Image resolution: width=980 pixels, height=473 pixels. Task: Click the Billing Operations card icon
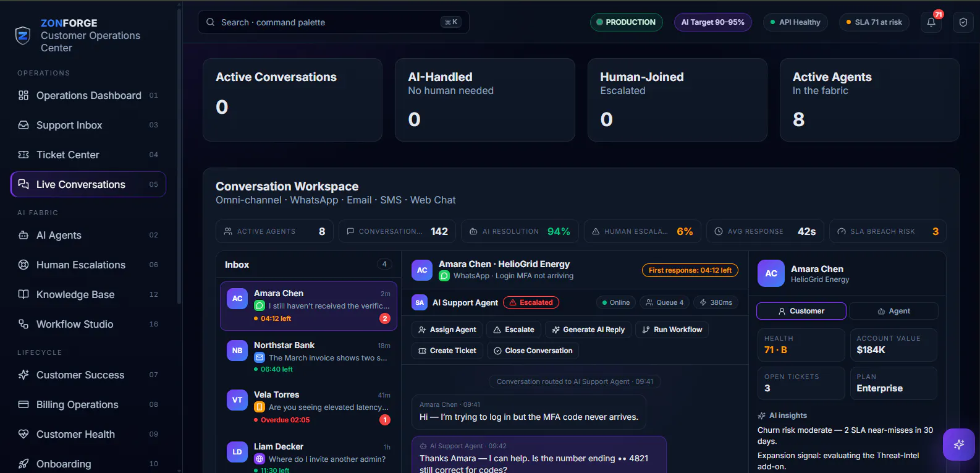pos(23,404)
